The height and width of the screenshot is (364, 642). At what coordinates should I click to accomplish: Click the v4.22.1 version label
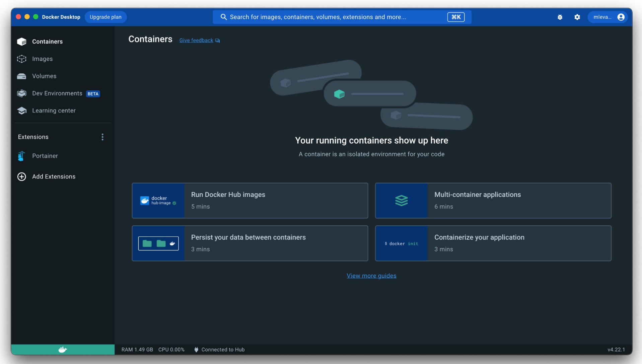[616, 350]
